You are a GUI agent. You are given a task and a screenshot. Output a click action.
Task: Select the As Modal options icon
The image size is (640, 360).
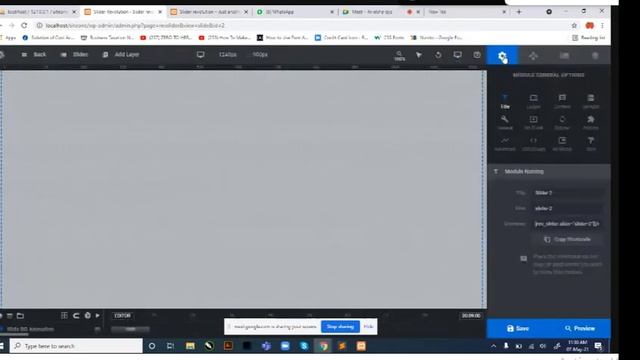tap(562, 144)
